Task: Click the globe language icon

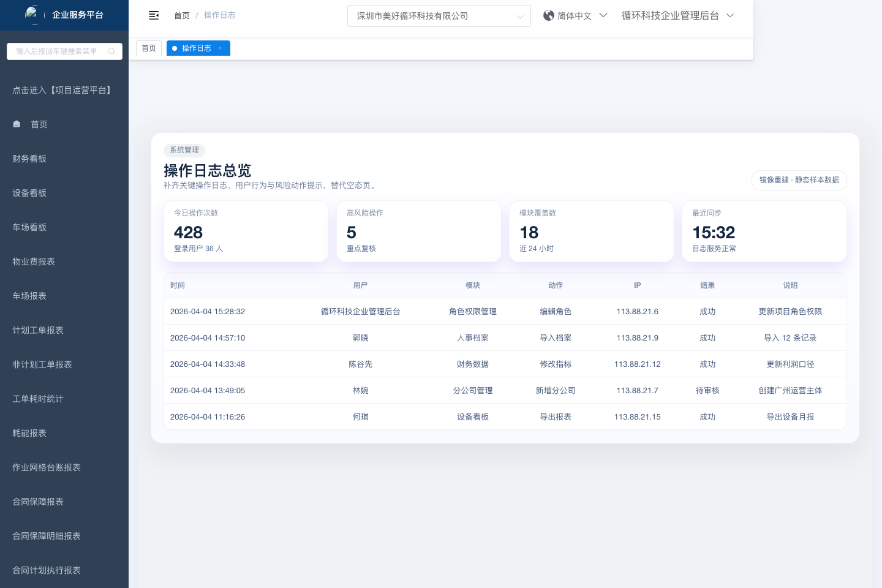Action: click(x=549, y=15)
